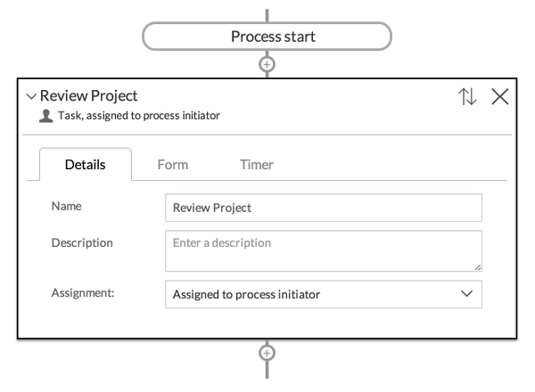The width and height of the screenshot is (535, 392).
Task: Focus the Enter a description text area
Action: click(x=323, y=250)
